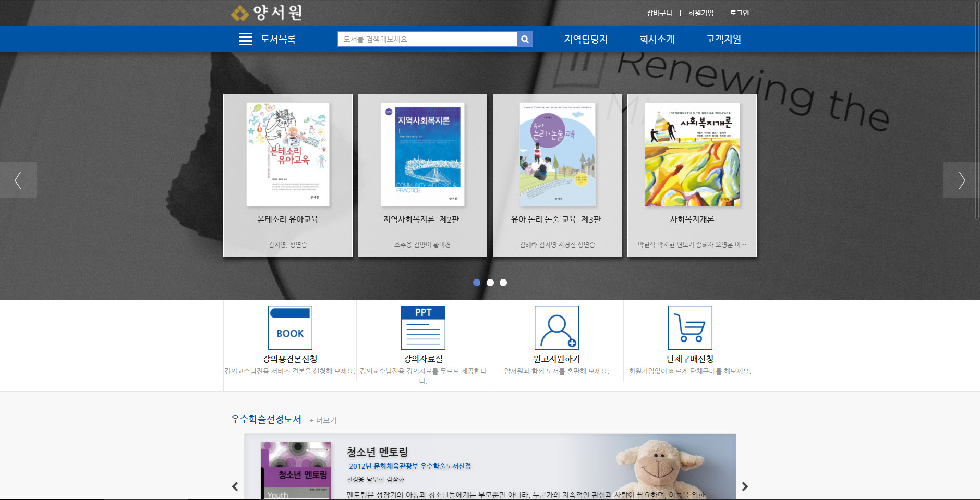Image resolution: width=980 pixels, height=500 pixels.
Task: Open the PPT 강의자료실 icon
Action: [x=423, y=327]
